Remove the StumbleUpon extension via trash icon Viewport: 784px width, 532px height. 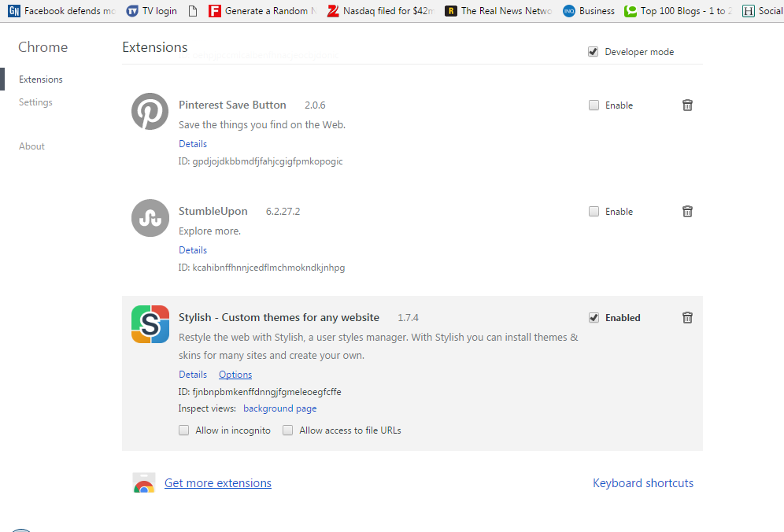pyautogui.click(x=687, y=212)
